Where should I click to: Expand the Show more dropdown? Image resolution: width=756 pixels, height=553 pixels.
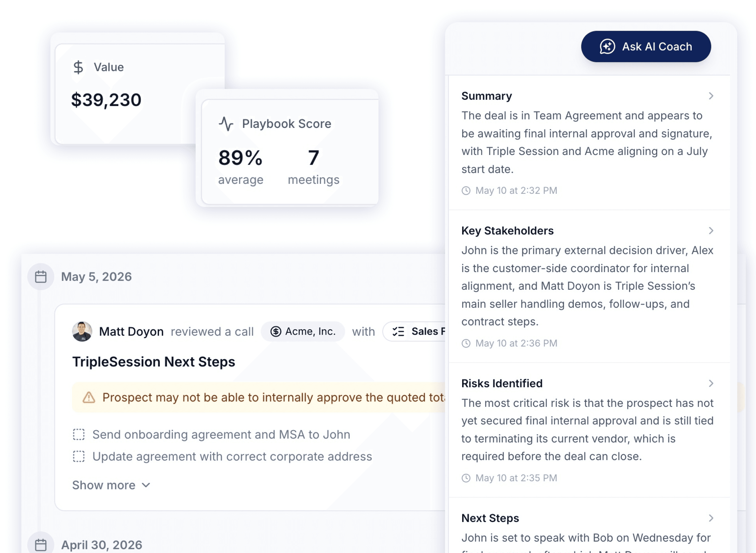(x=111, y=485)
